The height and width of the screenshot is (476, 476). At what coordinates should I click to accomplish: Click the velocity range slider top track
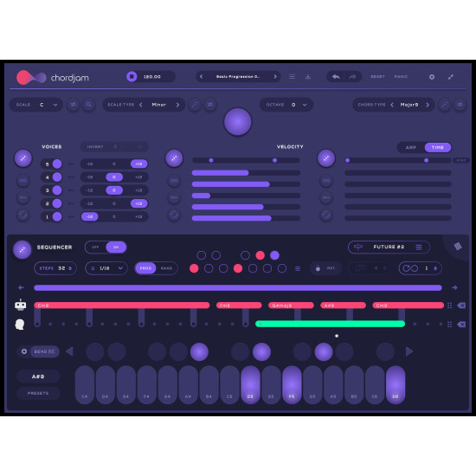[x=246, y=160]
